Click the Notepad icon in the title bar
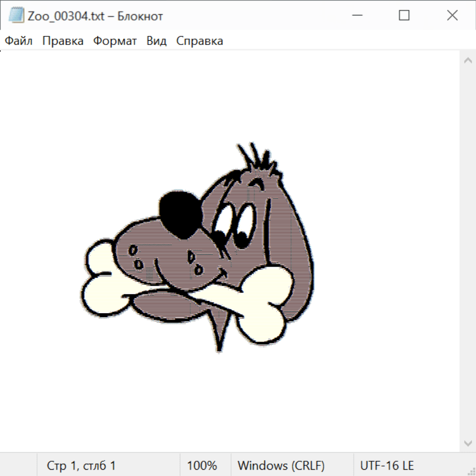 pyautogui.click(x=16, y=16)
